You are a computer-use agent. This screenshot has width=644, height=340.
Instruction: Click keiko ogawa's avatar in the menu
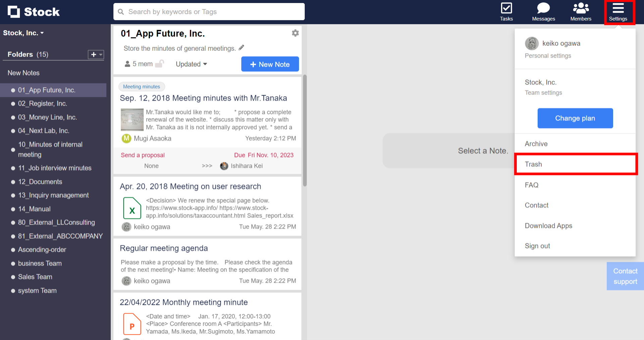click(532, 43)
